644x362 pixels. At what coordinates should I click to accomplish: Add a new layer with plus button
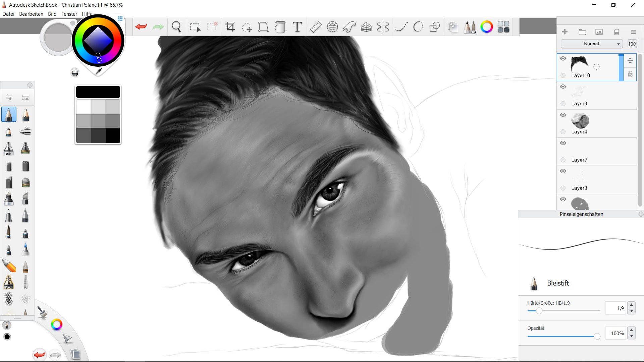565,32
